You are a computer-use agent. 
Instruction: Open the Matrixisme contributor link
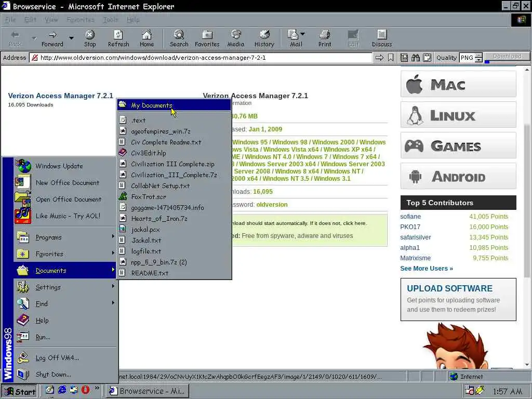[x=415, y=258]
